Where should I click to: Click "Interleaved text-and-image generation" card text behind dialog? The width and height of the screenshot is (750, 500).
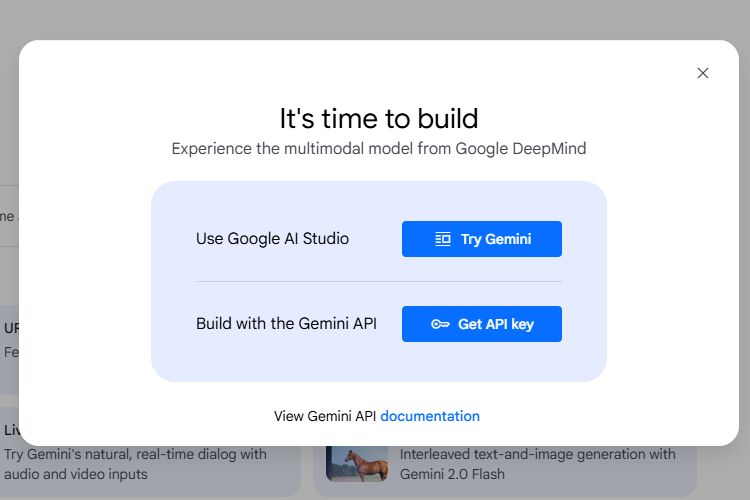pyautogui.click(x=538, y=464)
